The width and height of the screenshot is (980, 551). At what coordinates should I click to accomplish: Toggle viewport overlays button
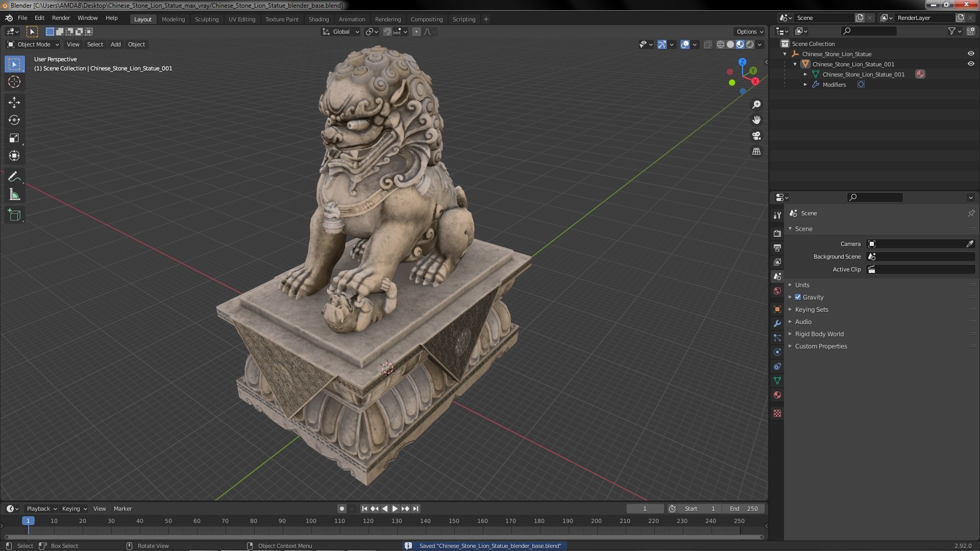(x=685, y=44)
